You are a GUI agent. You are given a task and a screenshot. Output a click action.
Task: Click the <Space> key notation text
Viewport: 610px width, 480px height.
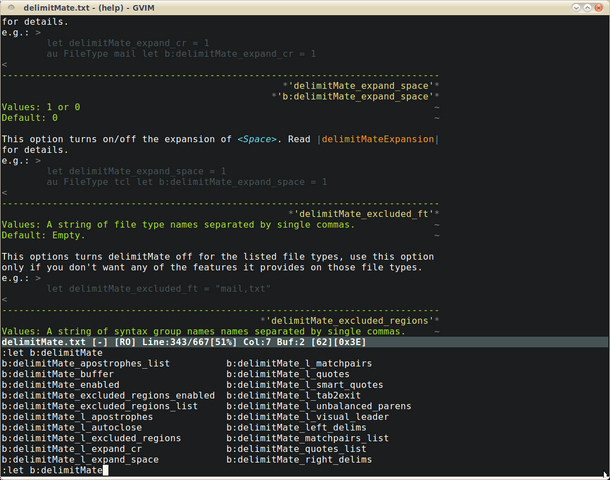257,139
